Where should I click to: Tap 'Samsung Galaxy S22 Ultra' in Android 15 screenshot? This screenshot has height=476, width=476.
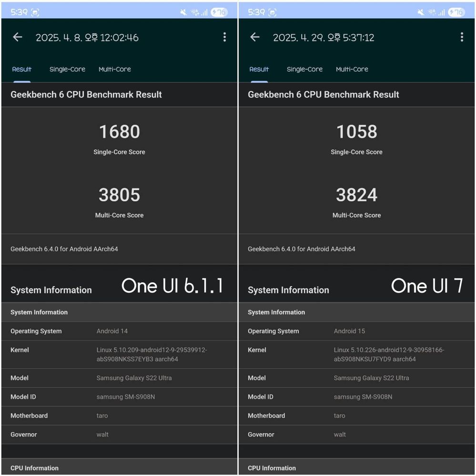[371, 378]
